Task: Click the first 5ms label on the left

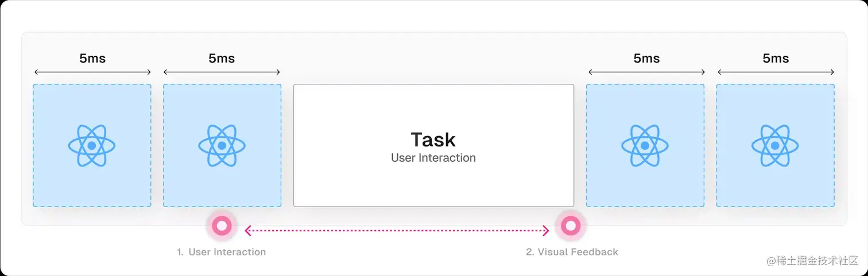Action: 92,59
